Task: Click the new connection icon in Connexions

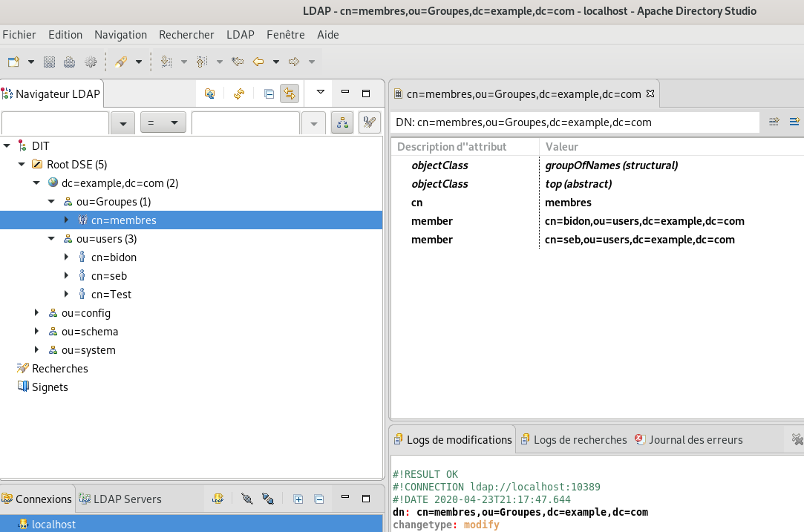Action: [x=218, y=499]
